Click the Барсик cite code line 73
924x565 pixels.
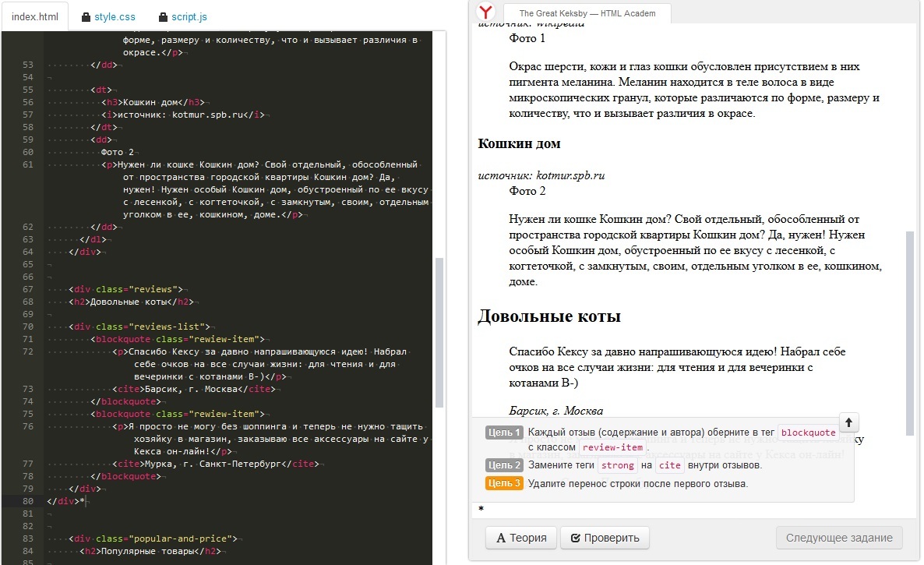coord(194,389)
